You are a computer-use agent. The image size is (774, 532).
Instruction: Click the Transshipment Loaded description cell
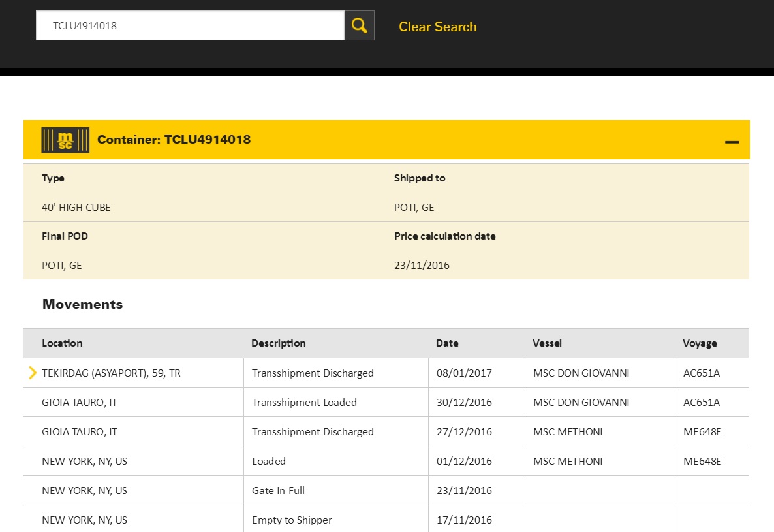[x=304, y=403]
